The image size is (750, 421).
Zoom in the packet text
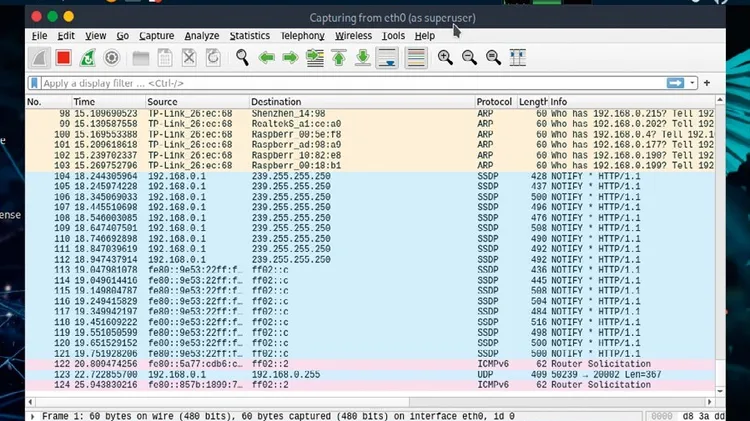(x=445, y=58)
